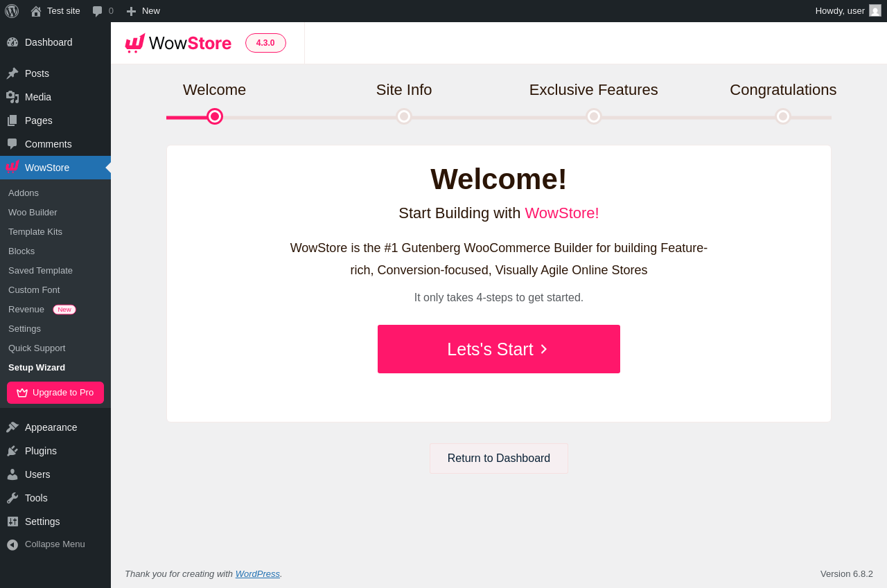Click the Congratulations step marker
The height and width of the screenshot is (588, 887).
click(783, 116)
